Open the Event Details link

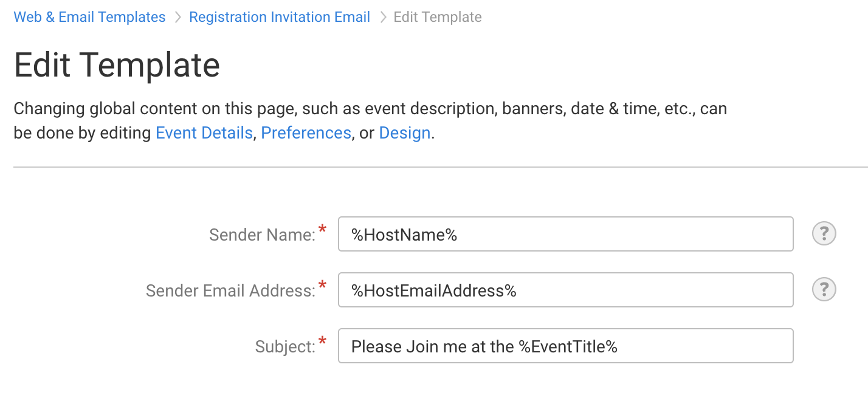(x=204, y=132)
